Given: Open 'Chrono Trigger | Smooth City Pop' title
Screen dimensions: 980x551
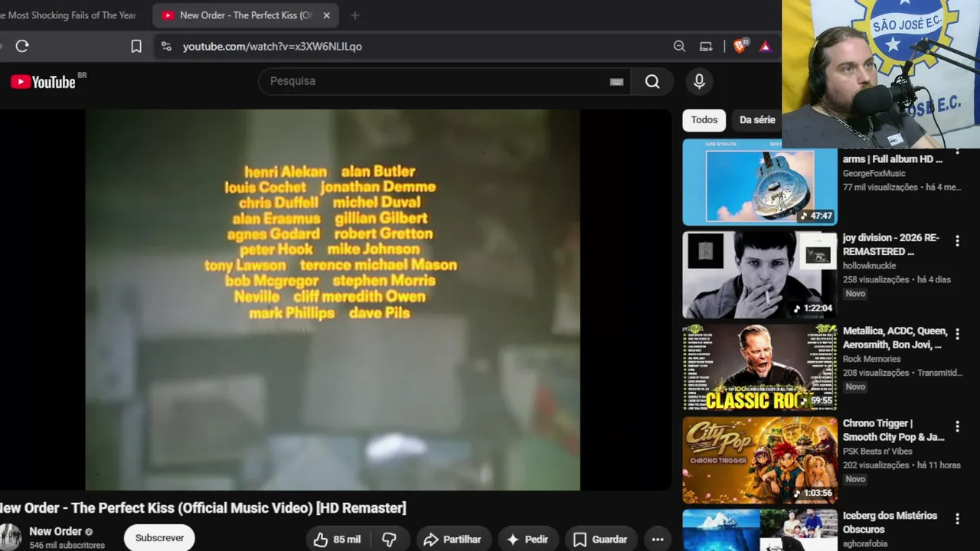Looking at the screenshot, I should coord(893,430).
